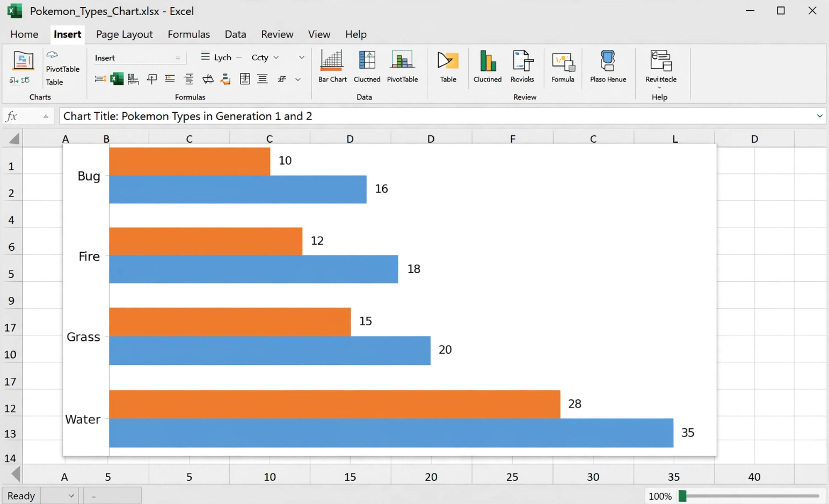Click the PivotTable icon in Data group
The width and height of the screenshot is (829, 504).
click(x=402, y=60)
